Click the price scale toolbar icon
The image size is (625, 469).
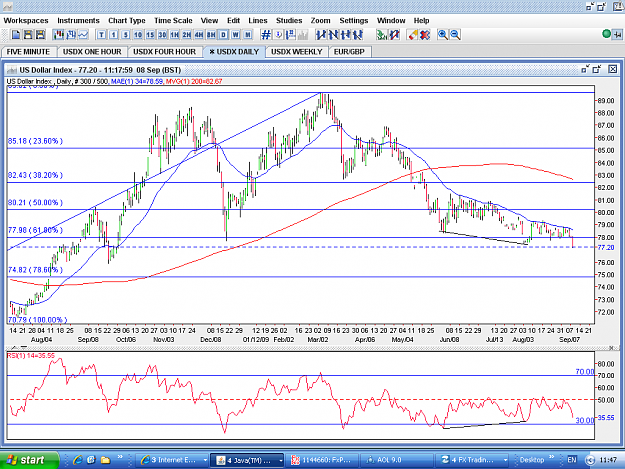tap(291, 35)
